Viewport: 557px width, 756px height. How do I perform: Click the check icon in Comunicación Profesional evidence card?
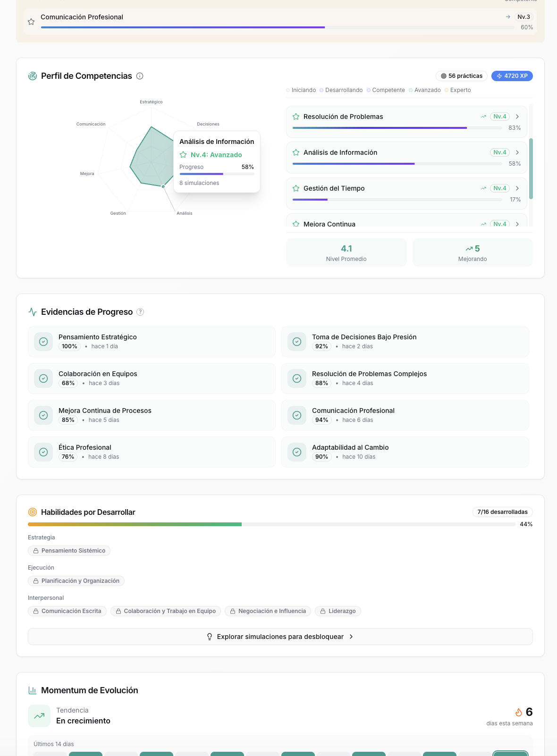point(297,415)
